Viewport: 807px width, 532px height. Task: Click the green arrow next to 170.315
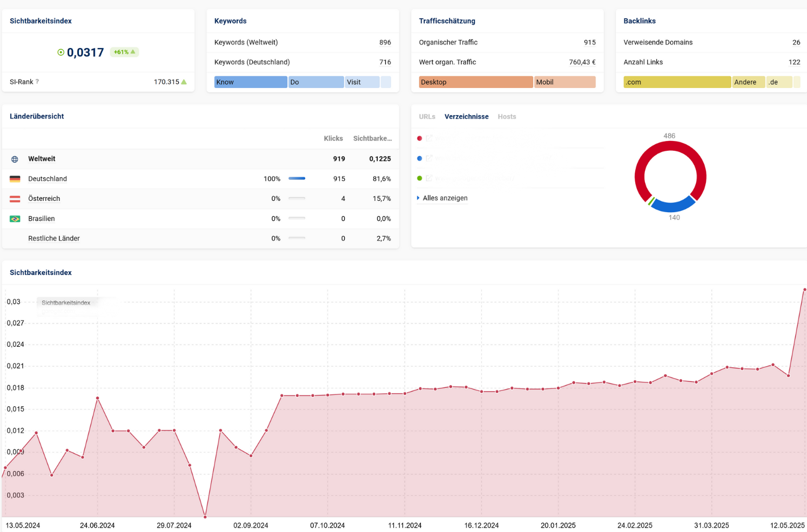pos(184,82)
